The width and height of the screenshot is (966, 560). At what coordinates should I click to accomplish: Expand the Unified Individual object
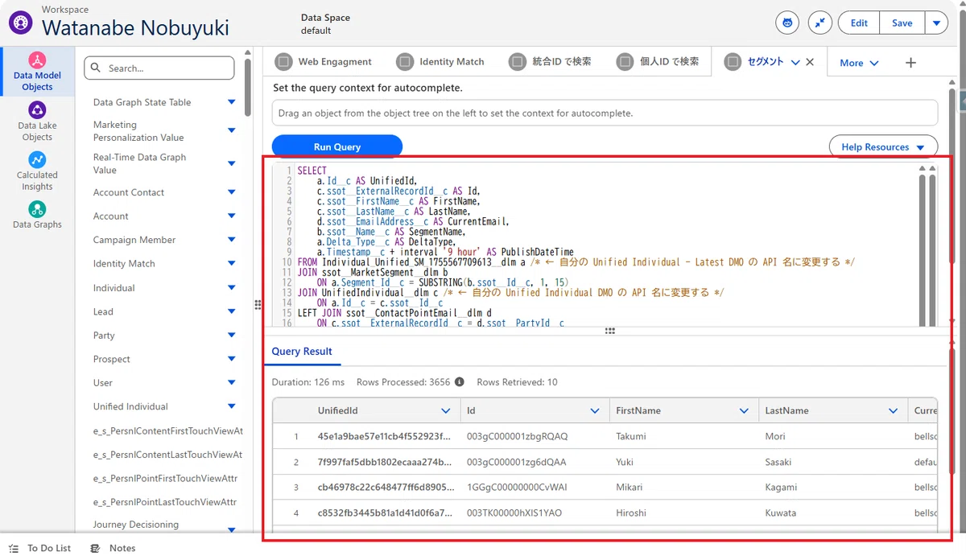(232, 406)
